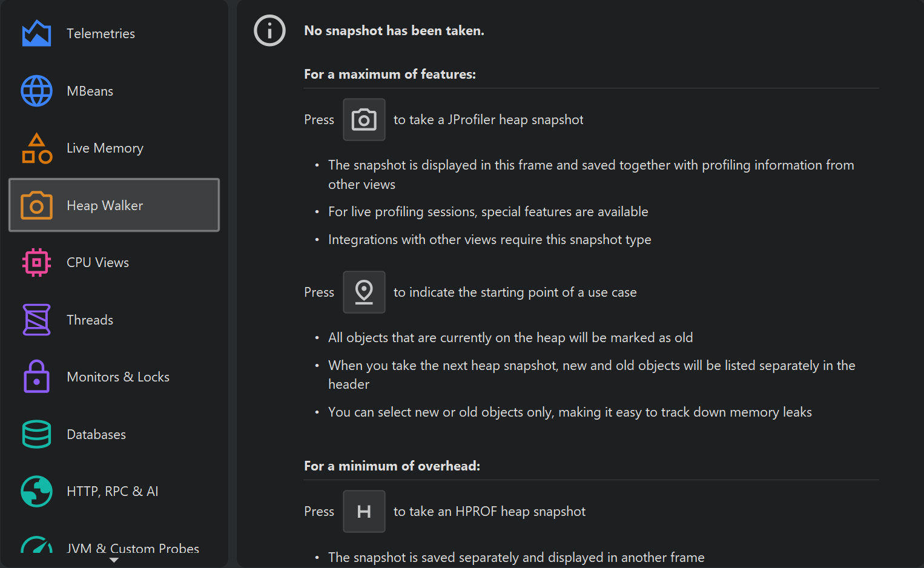Select JVM & Custom Probes section
The height and width of the screenshot is (568, 924).
(133, 548)
